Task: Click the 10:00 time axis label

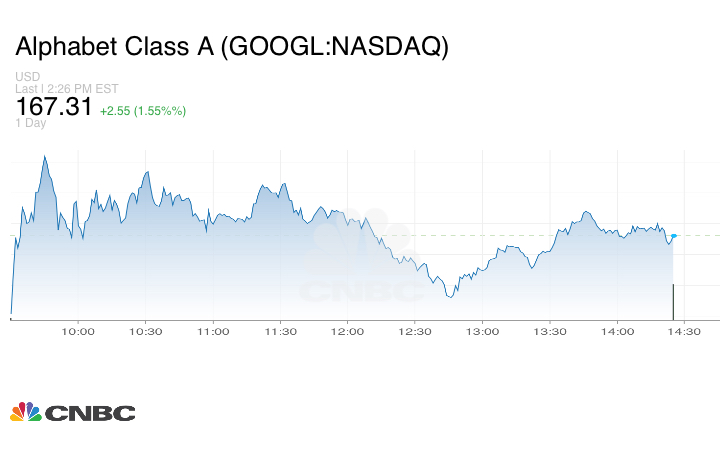Action: 78,332
